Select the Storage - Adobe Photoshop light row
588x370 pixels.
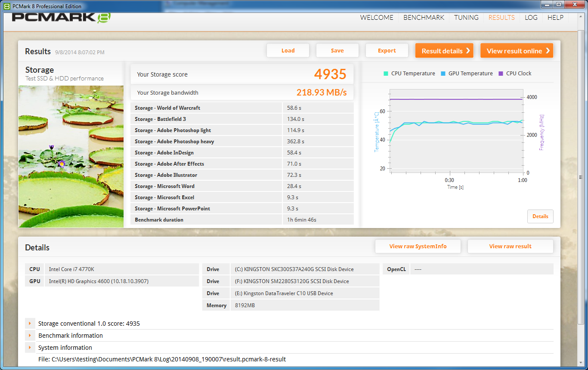[x=242, y=130]
